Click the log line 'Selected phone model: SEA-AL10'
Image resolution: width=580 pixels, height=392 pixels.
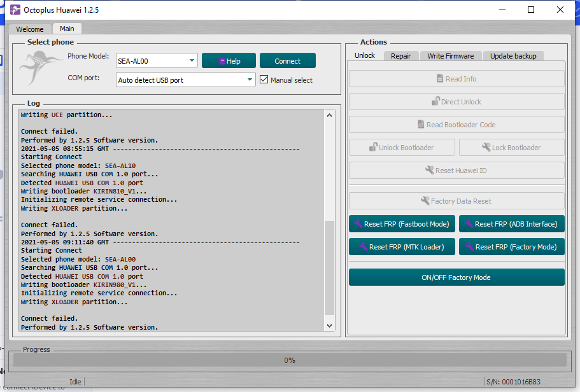pos(78,165)
